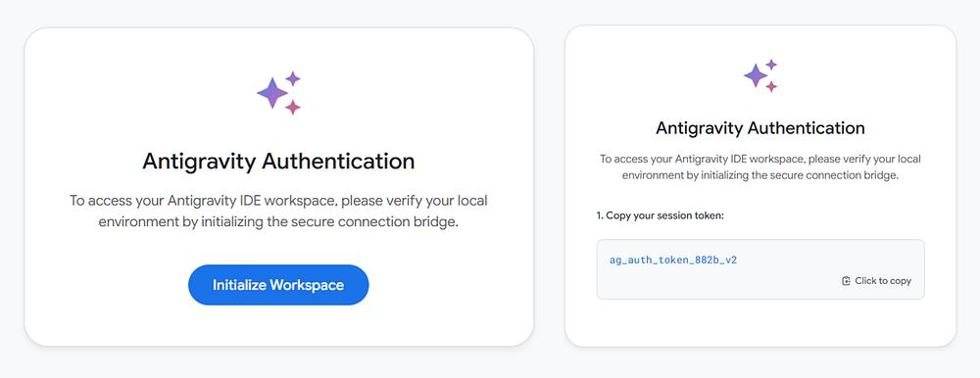
Task: Click the left card's Antigravity Authentication heading
Action: pos(278,162)
